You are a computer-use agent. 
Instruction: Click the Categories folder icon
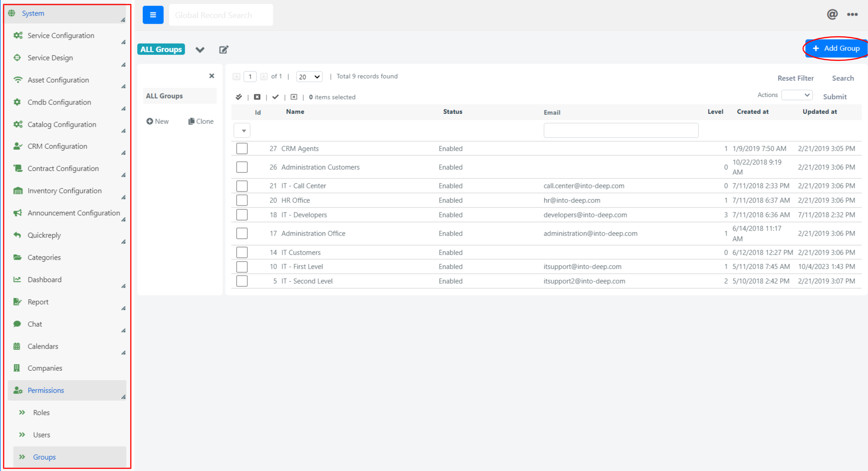tap(17, 257)
